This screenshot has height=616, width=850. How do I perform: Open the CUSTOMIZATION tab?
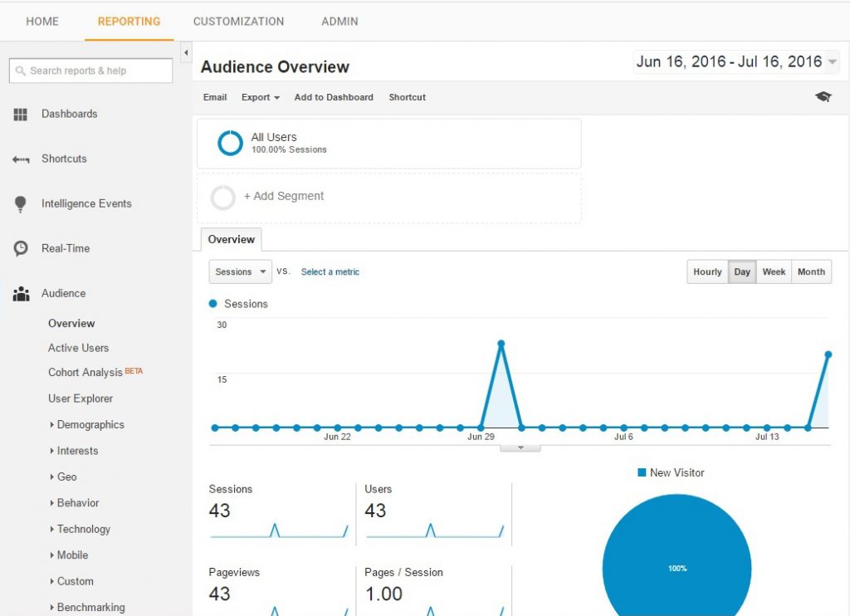point(238,21)
